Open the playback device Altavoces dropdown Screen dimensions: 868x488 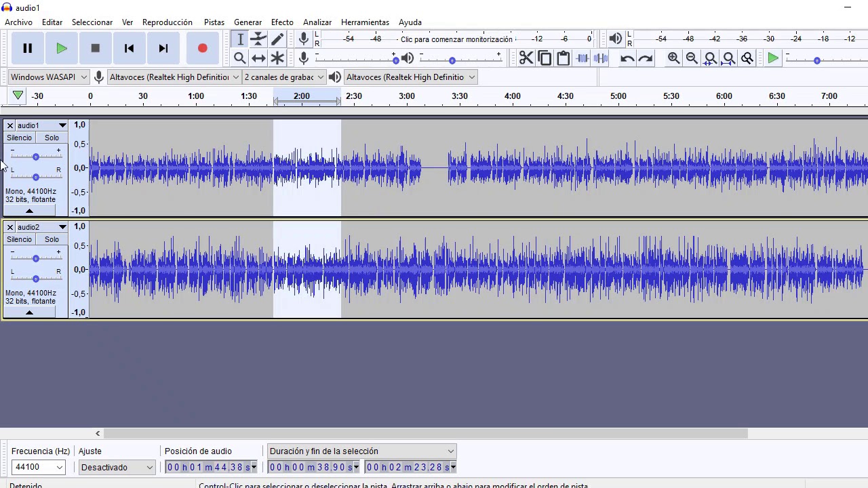tap(410, 77)
